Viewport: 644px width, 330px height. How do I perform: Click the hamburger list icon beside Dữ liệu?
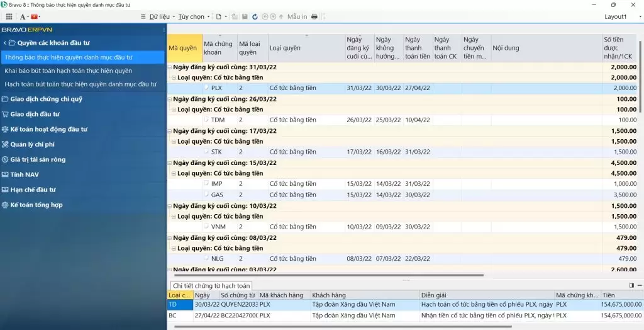143,16
